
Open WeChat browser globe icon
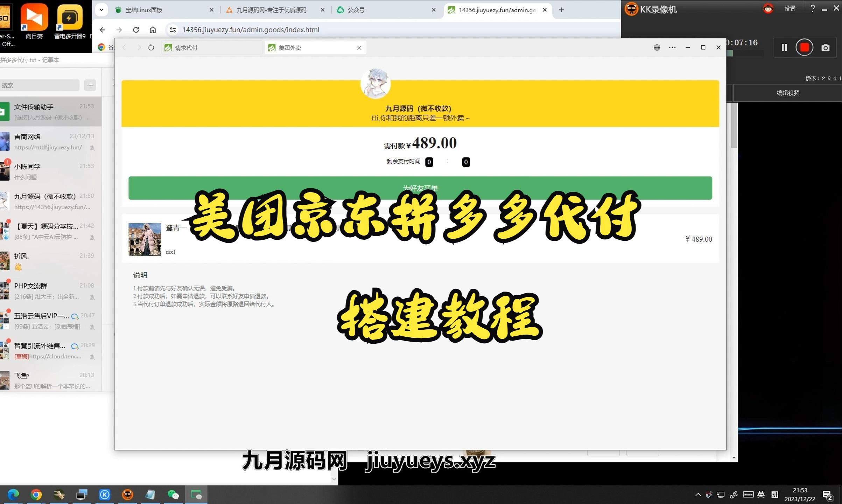[x=657, y=48]
